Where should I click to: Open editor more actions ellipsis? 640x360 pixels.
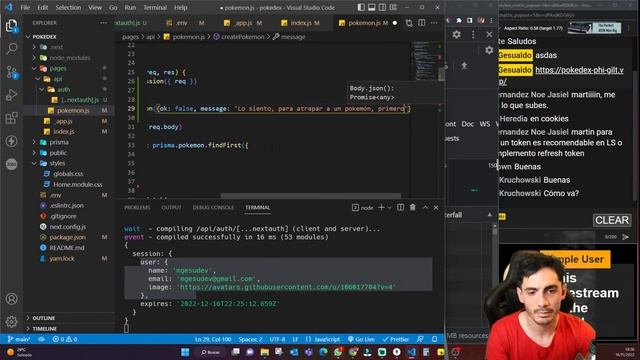tap(434, 23)
